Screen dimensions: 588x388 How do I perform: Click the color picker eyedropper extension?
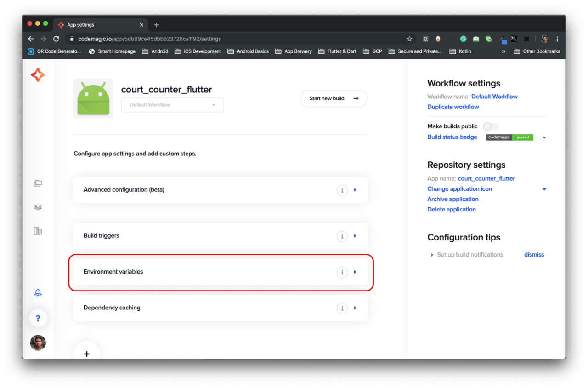[503, 40]
